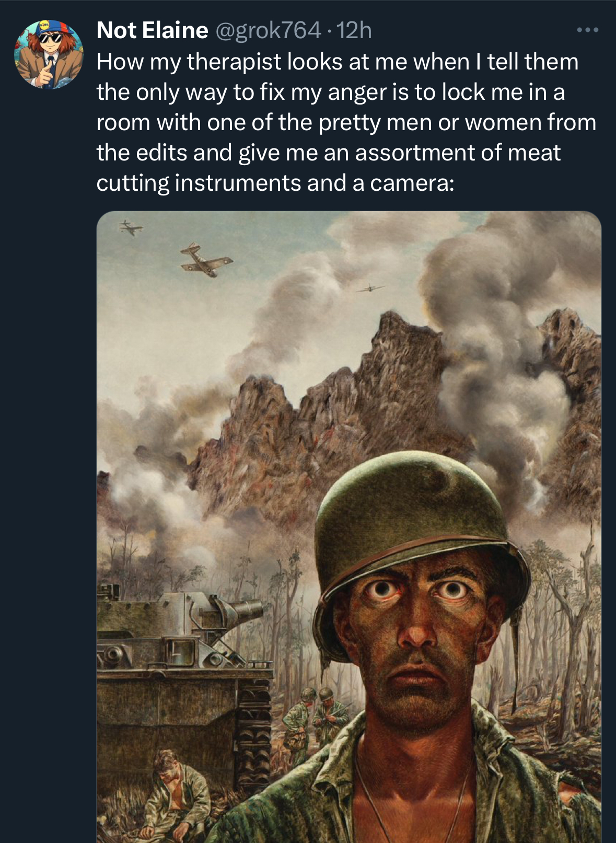The height and width of the screenshot is (843, 616).
Task: Click the small airplane in the top-left sky
Action: pyautogui.click(x=131, y=227)
